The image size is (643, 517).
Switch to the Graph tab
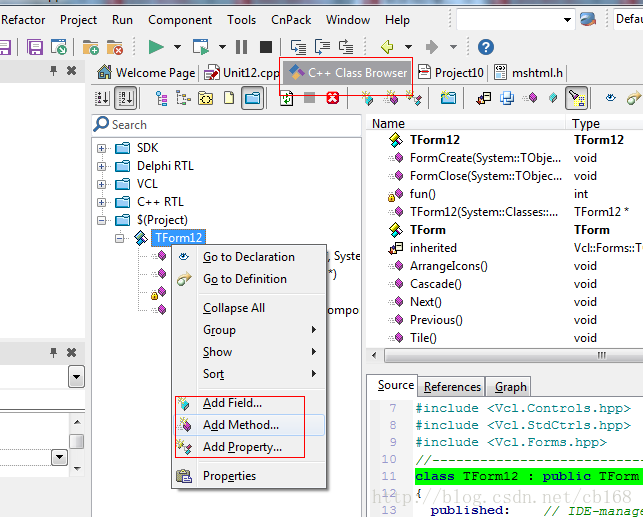(510, 387)
